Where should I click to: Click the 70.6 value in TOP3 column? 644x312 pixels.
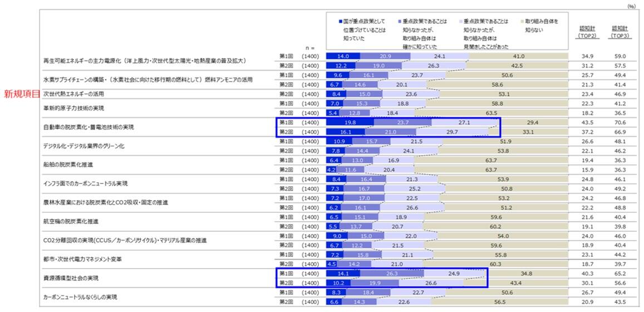pos(620,122)
